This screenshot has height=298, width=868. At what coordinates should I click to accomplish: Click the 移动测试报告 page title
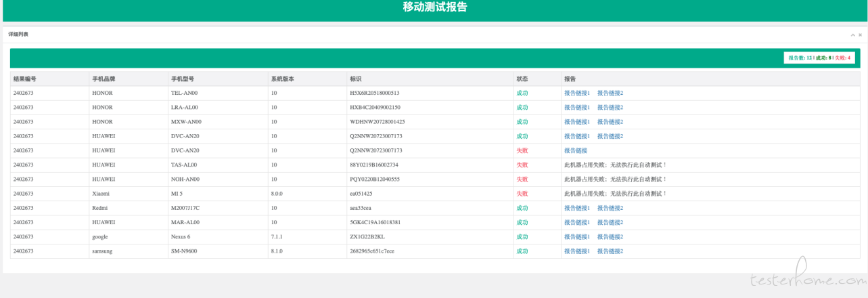pyautogui.click(x=435, y=7)
